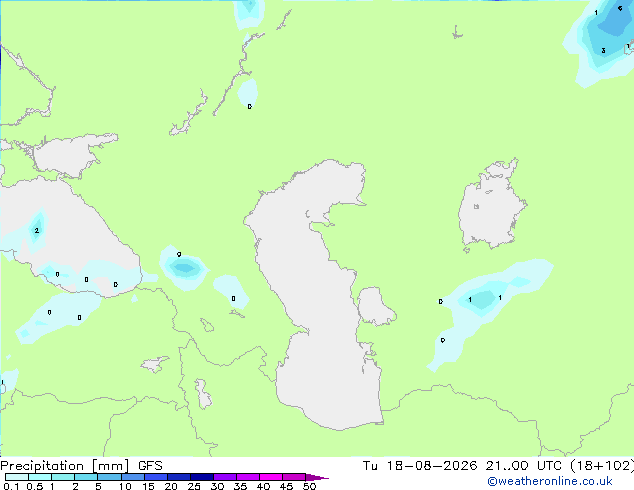The height and width of the screenshot is (490, 634).
Task: Click the 20–25 mm legend swatch
Action: pos(179,477)
